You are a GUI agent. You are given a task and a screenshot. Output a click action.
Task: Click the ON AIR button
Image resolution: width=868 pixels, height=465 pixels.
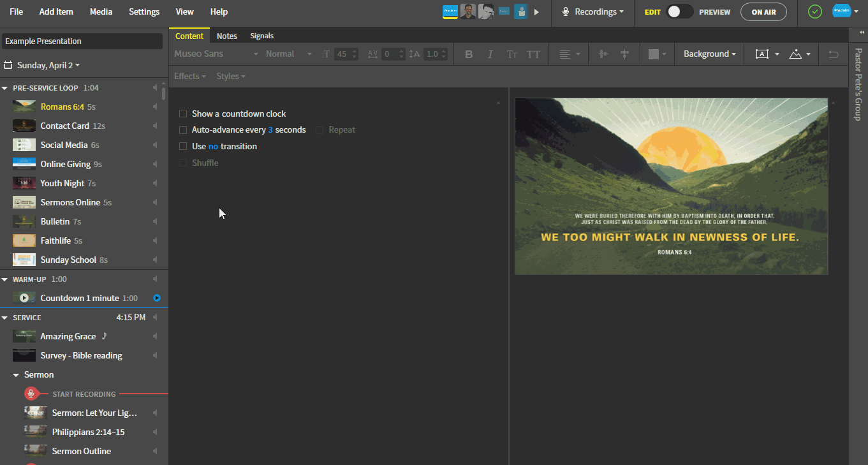(x=763, y=11)
